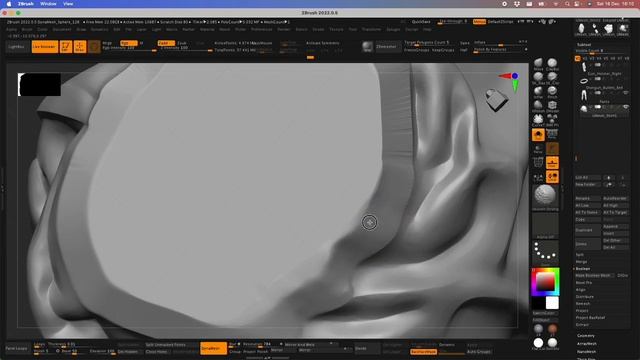Click the camera head view gizmo
Image resolution: width=640 pixels, height=360 pixels.
pyautogui.click(x=497, y=100)
